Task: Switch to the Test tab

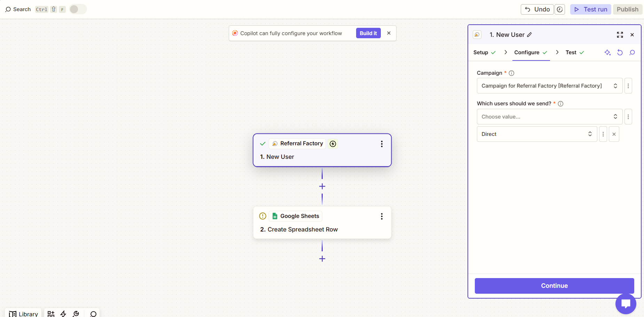Action: point(575,52)
